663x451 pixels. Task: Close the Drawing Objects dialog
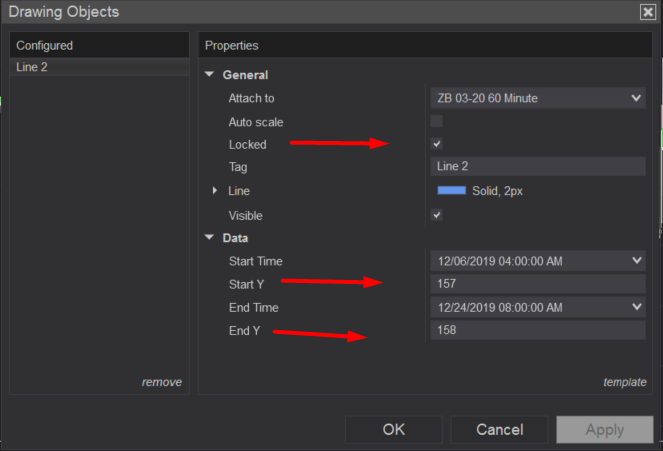pyautogui.click(x=647, y=12)
